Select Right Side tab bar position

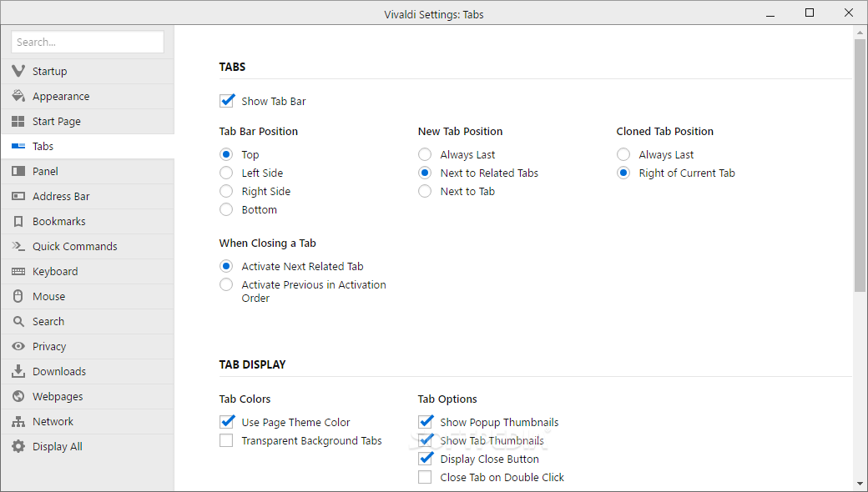click(226, 191)
